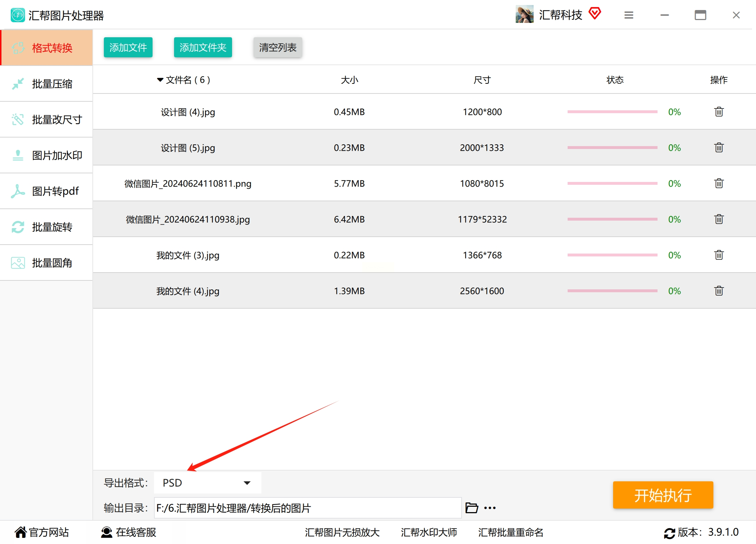The height and width of the screenshot is (544, 756).
Task: Click trash icon for 我的文件 (4).jpg
Action: coord(719,291)
